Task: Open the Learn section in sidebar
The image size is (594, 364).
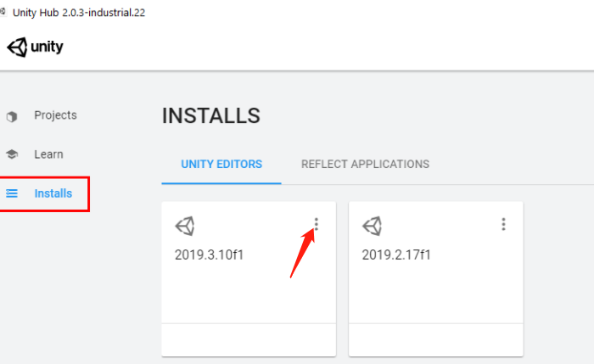Action: pyautogui.click(x=48, y=154)
